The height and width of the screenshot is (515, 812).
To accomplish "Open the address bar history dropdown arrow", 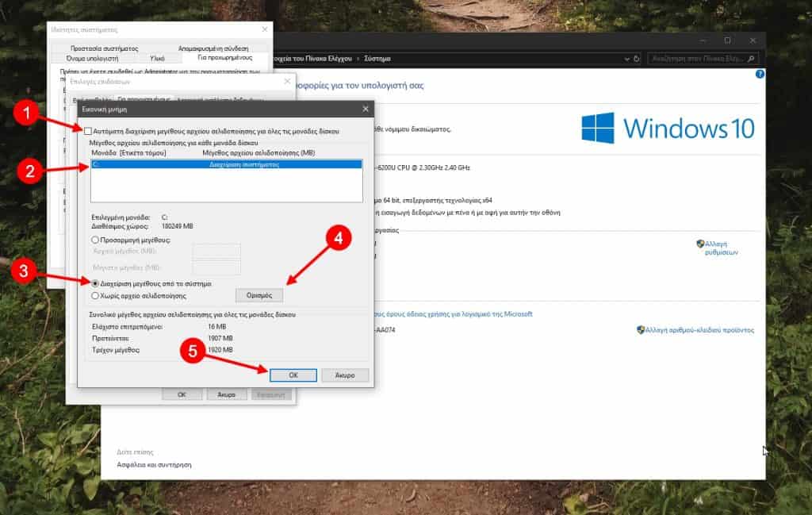I will (x=626, y=59).
